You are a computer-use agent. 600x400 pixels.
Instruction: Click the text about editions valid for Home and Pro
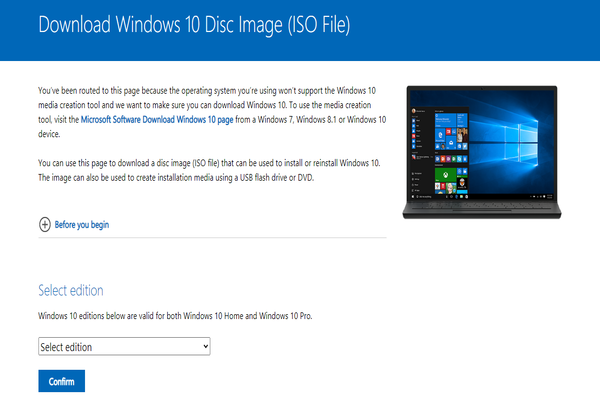tap(175, 316)
